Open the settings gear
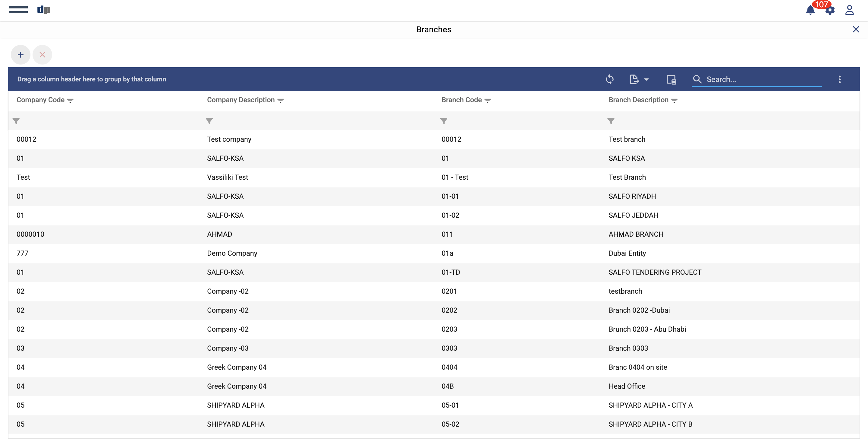Viewport: 868px width, 439px height. click(x=830, y=11)
